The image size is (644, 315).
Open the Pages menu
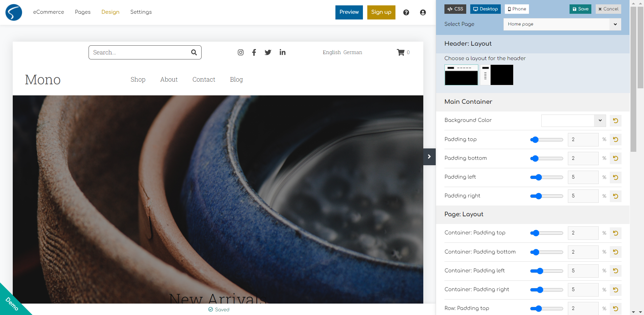83,12
